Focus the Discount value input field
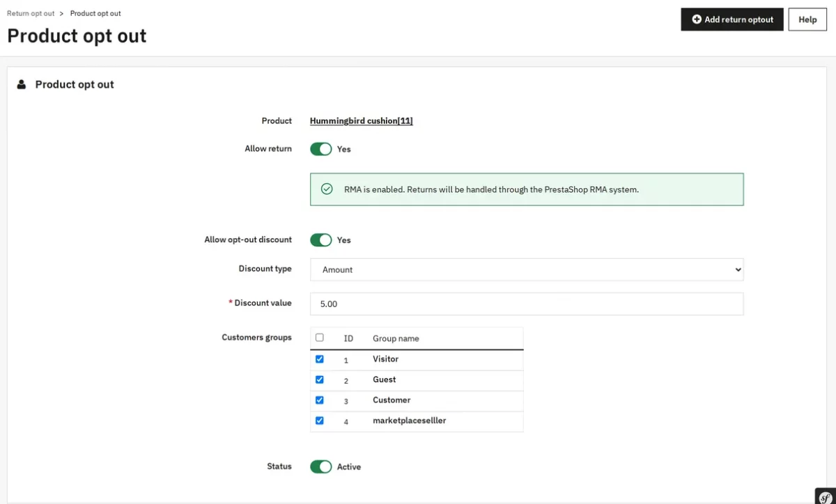This screenshot has height=504, width=836. pos(527,304)
